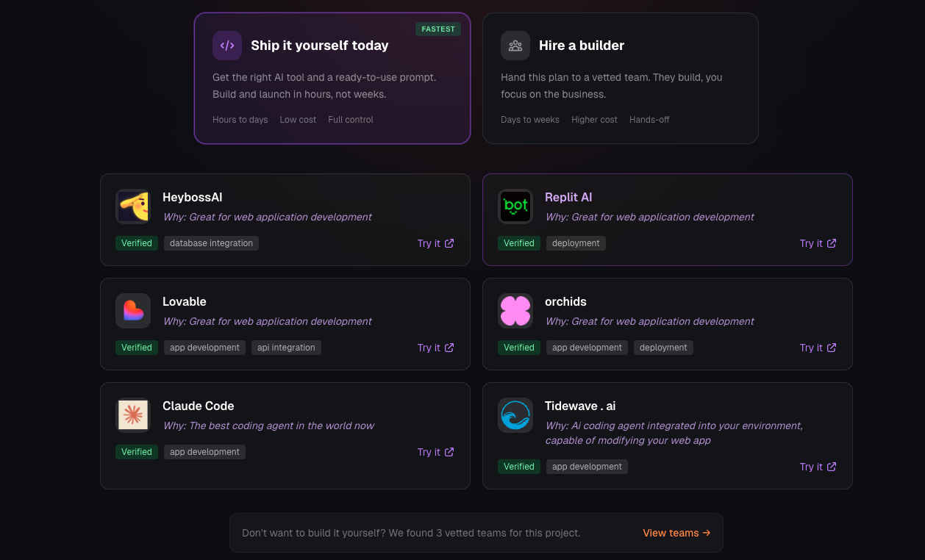Open the Try it link for orchids

coord(818,348)
